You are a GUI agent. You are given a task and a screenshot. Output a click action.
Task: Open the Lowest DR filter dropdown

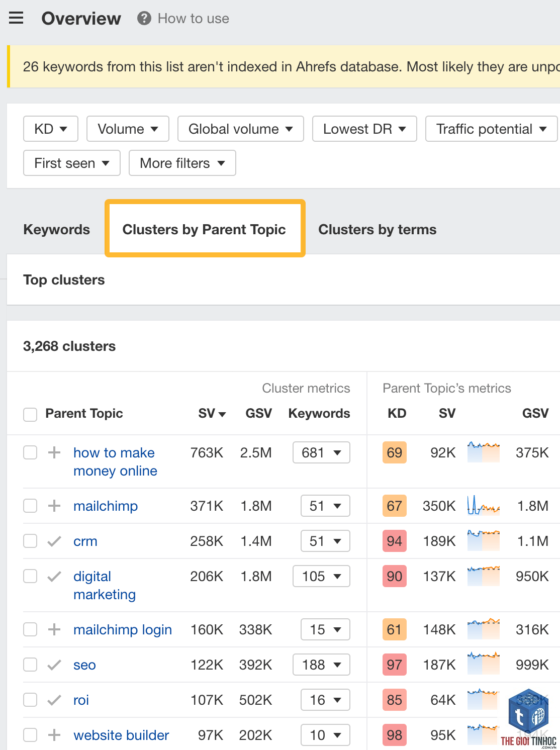coord(364,129)
